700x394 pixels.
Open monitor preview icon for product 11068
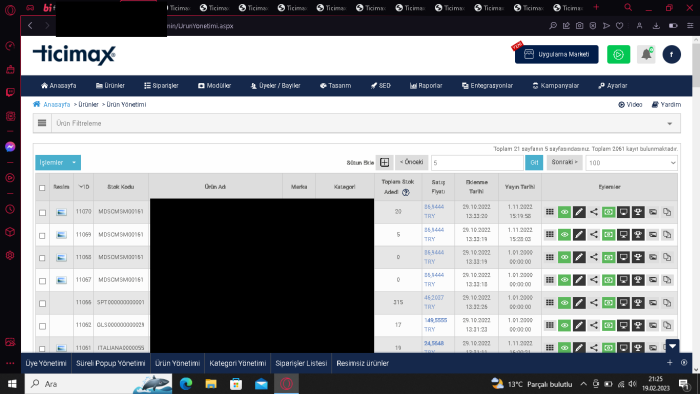pyautogui.click(x=623, y=257)
